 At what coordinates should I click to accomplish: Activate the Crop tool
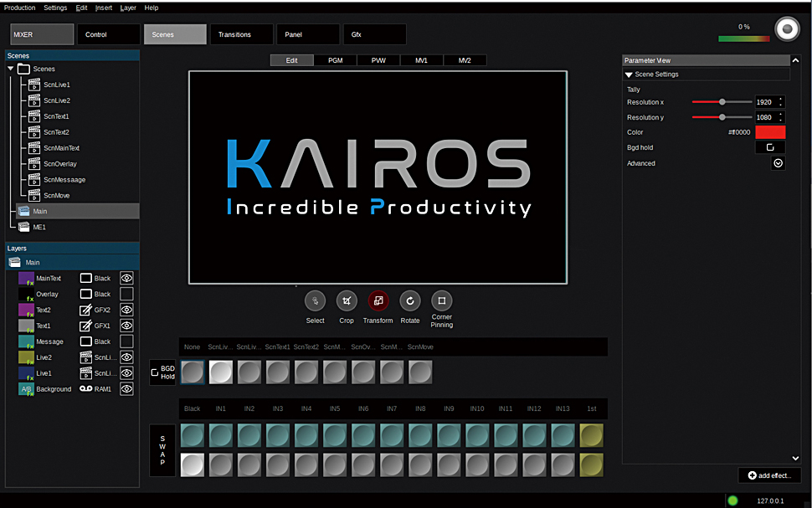click(347, 300)
